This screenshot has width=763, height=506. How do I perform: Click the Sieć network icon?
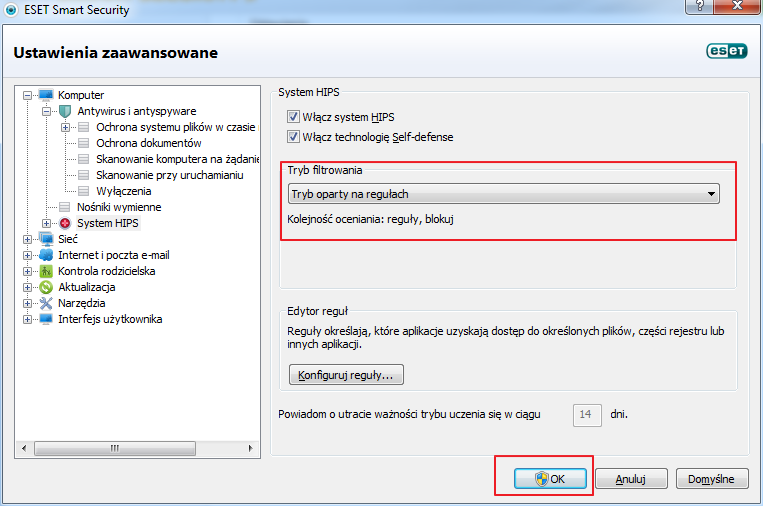(x=46, y=239)
